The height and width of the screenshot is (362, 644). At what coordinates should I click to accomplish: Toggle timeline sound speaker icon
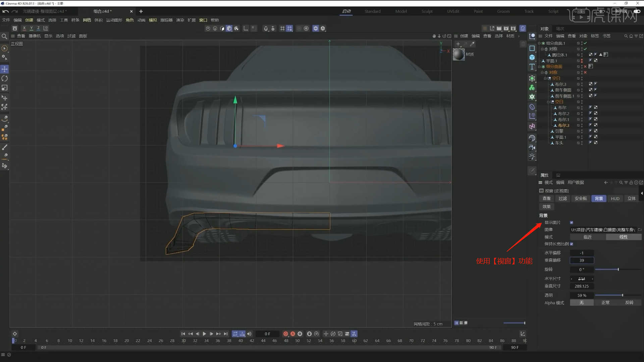point(249,334)
